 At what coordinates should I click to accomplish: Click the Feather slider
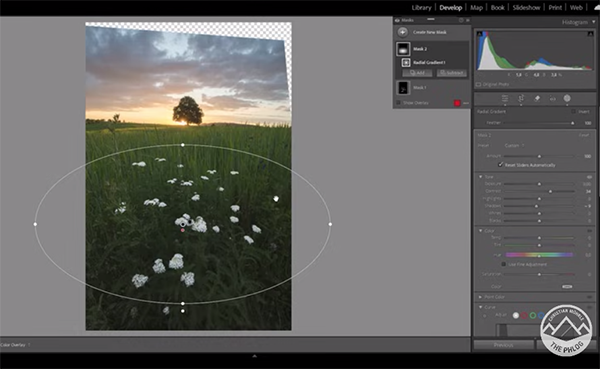[539, 123]
